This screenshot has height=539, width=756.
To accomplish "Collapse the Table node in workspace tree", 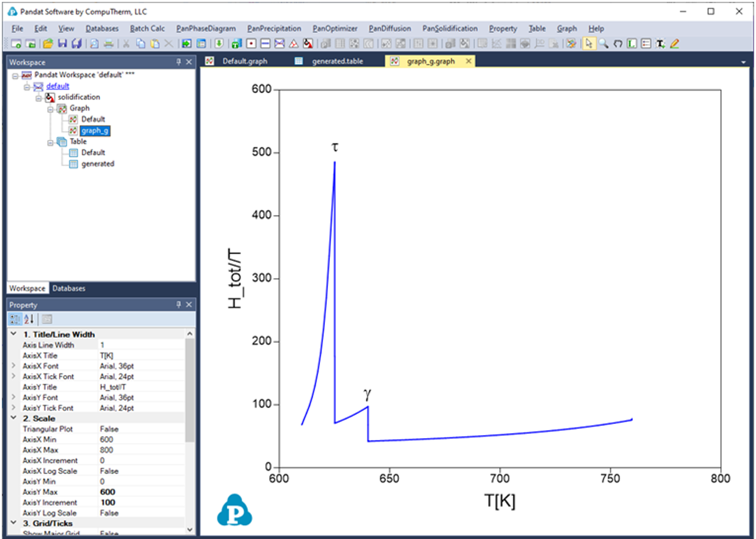I will [50, 142].
